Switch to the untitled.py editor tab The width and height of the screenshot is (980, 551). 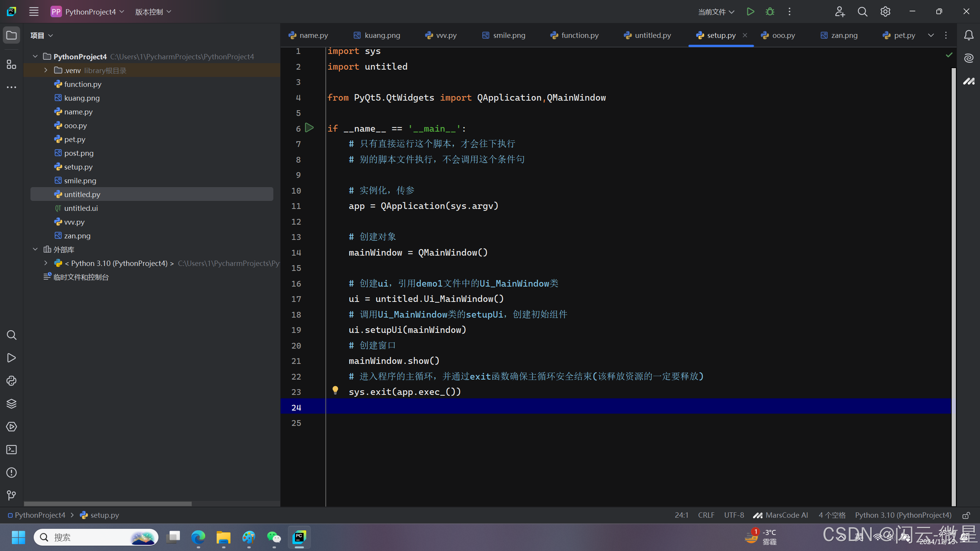[x=648, y=35]
